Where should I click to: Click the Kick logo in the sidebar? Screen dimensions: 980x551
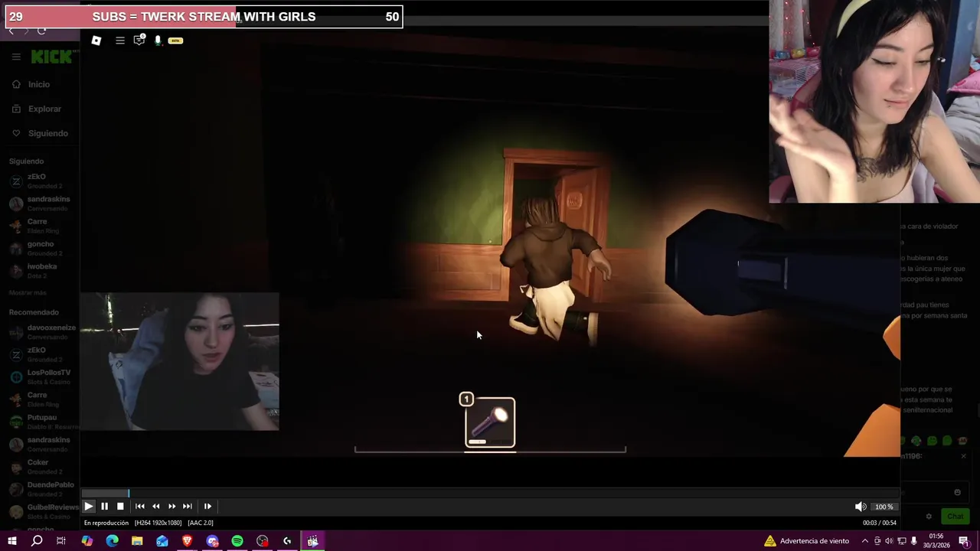tap(51, 57)
